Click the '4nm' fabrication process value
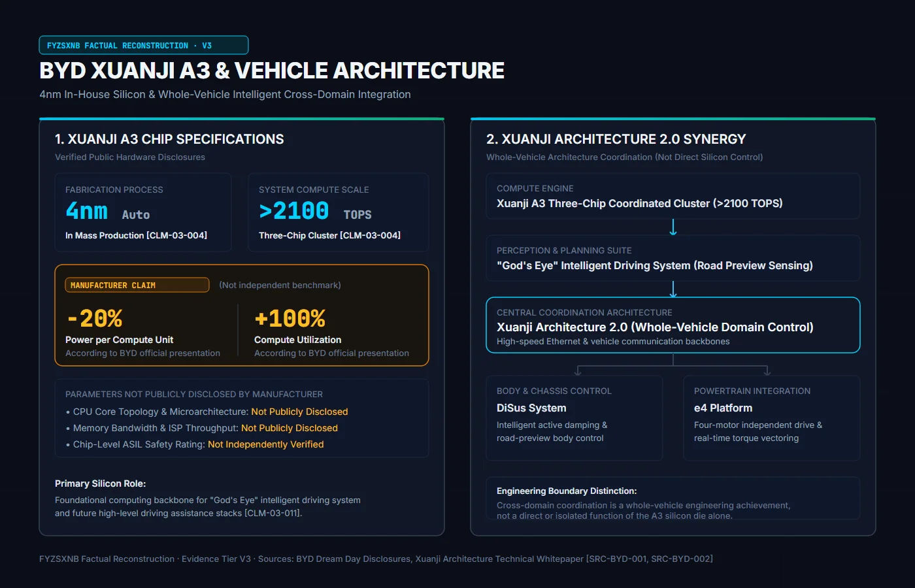 coord(86,211)
